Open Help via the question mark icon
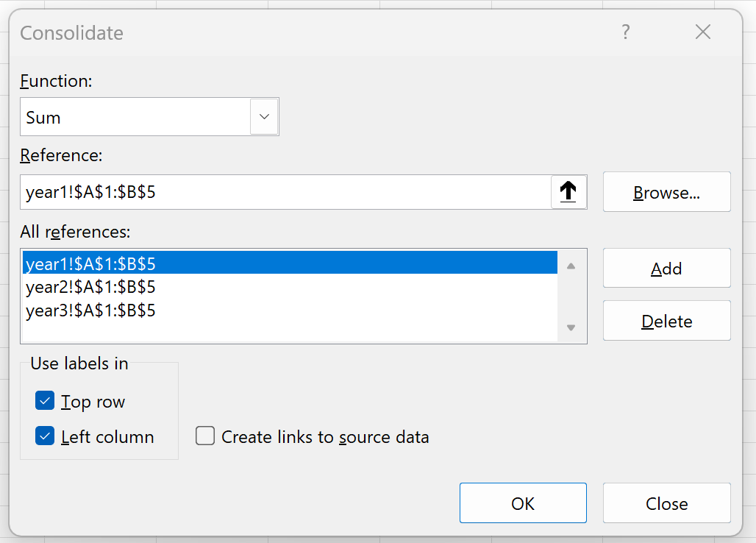This screenshot has width=756, height=543. 625,32
